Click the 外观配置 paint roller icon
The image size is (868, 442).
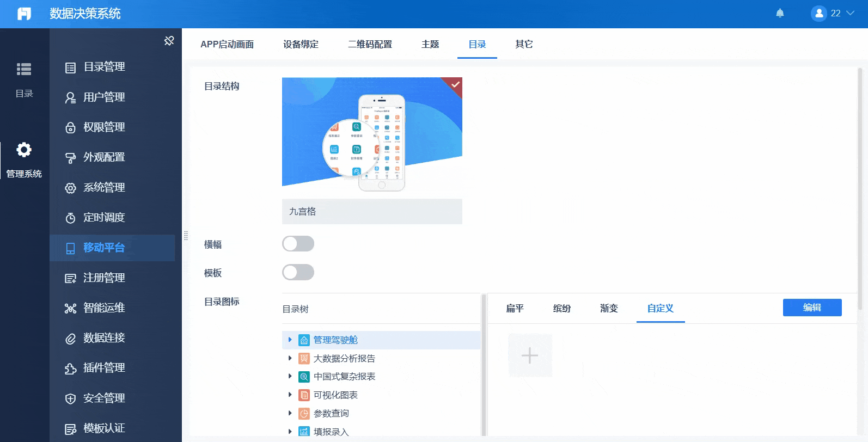pos(70,158)
